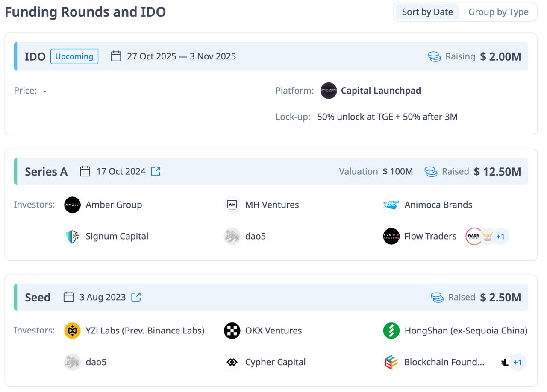Click the YZi Labs logo icon
The image size is (547, 392).
click(72, 331)
